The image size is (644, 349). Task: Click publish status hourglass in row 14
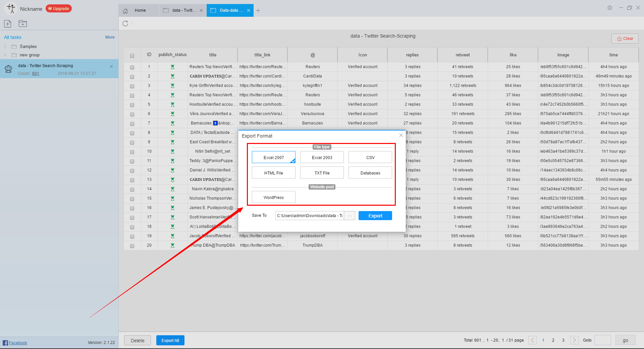pos(172,189)
